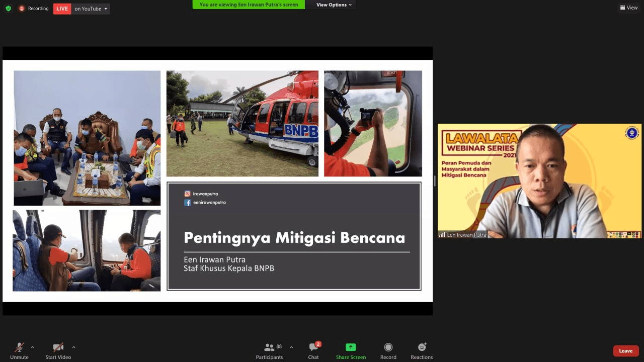Expand microphone options with the Unmute chevron
The image size is (644, 362).
pyautogui.click(x=32, y=346)
